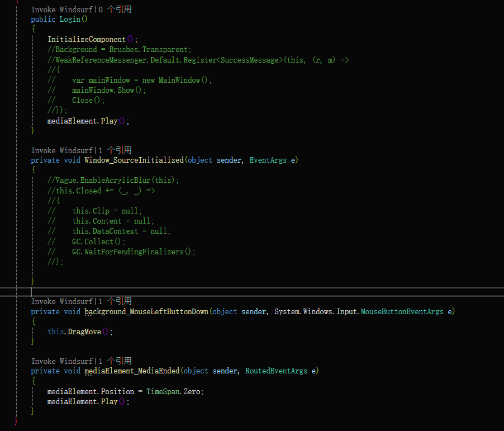504x431 pixels.
Task: Click the InitializeComponent call
Action: 87,40
